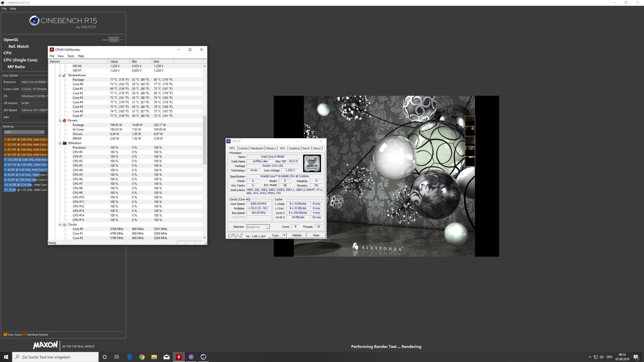
Task: Click the Validate button in CPU-Z
Action: [297, 235]
